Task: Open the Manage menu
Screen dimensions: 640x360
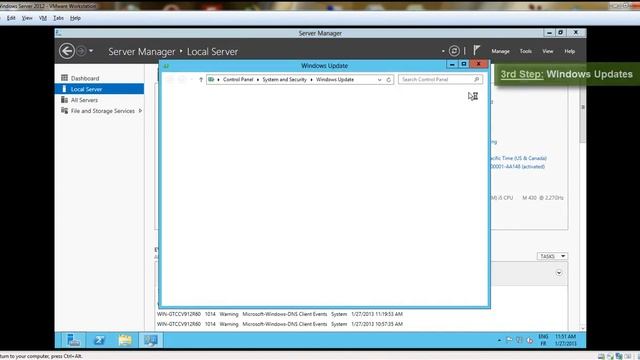Action: tap(500, 51)
